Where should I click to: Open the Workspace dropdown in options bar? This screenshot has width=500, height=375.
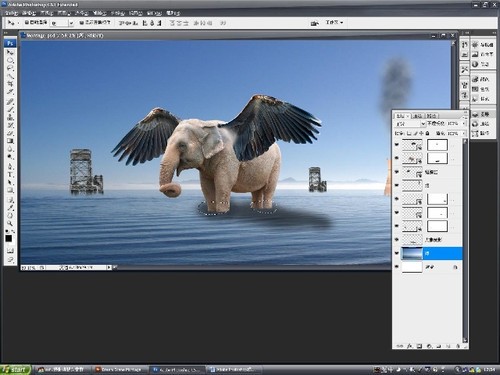tap(334, 22)
